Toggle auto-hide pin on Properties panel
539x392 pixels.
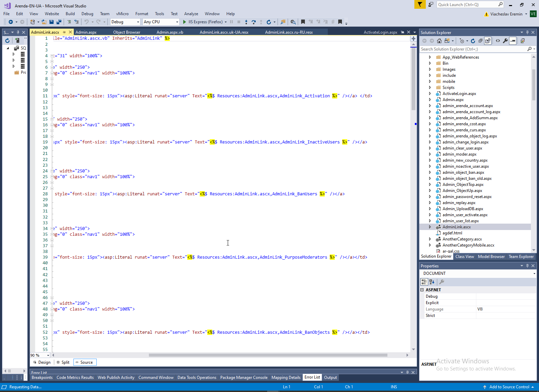[527, 266]
